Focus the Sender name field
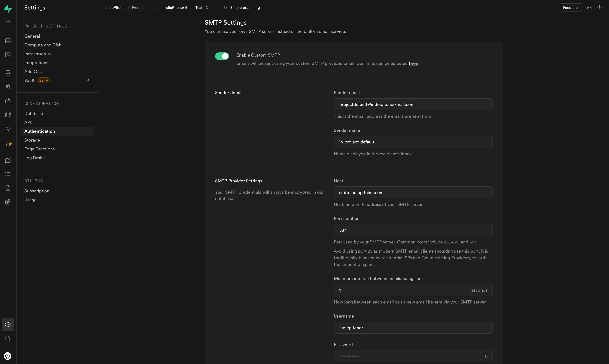 413,142
